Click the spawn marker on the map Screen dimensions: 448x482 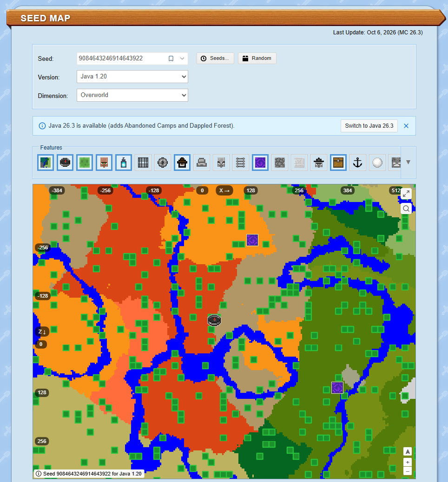[214, 320]
